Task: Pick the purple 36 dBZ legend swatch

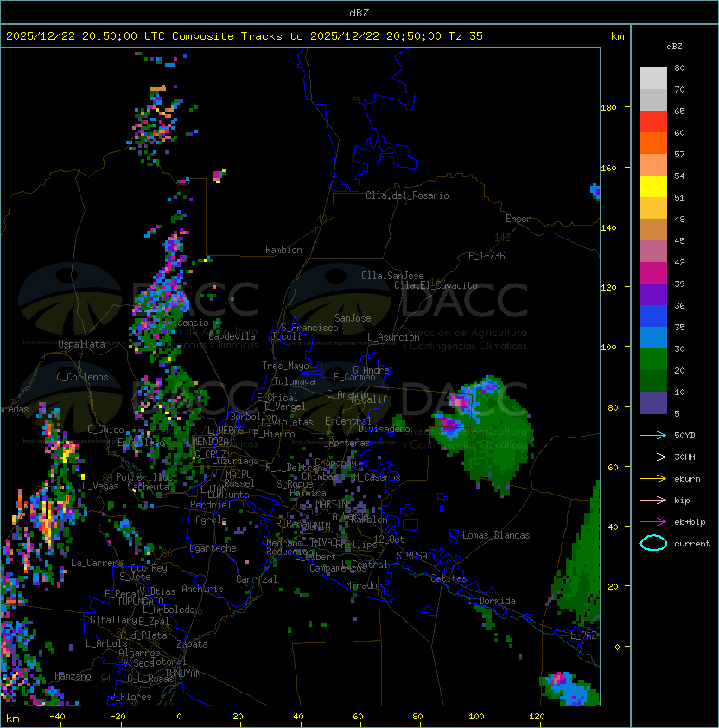Action: tap(653, 295)
